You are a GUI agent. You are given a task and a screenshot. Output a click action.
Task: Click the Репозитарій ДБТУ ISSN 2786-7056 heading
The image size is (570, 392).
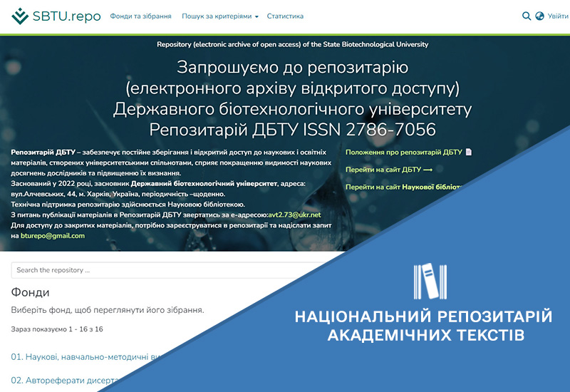point(292,130)
